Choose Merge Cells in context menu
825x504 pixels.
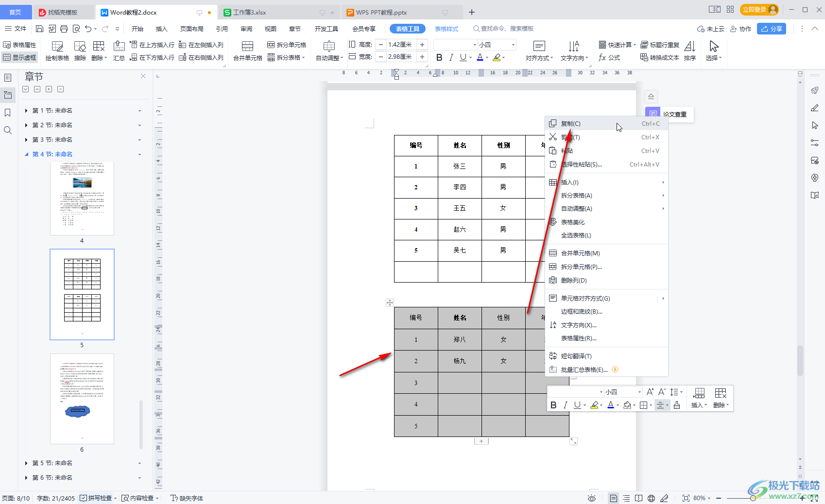606,253
